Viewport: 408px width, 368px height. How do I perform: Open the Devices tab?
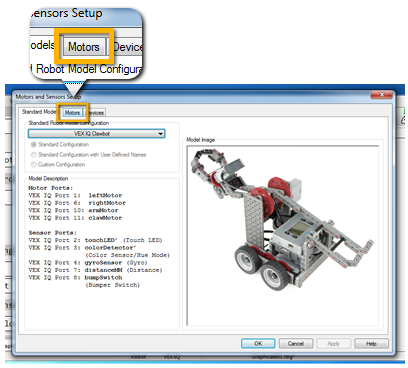coord(96,113)
